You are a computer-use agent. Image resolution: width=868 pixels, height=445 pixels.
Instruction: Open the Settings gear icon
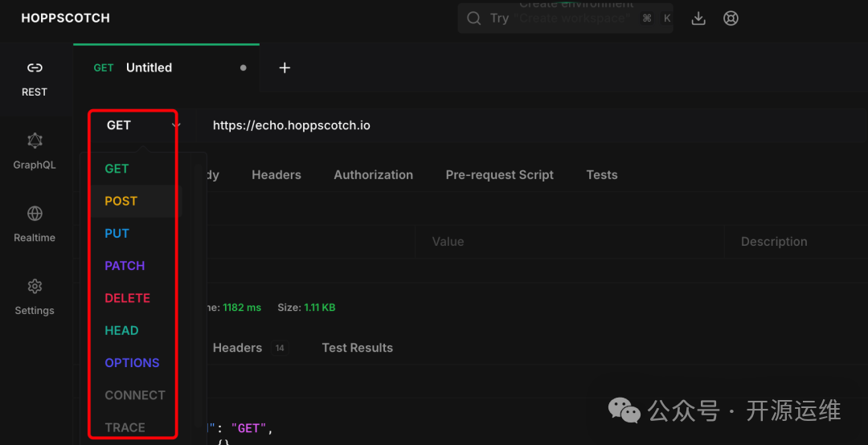[35, 287]
